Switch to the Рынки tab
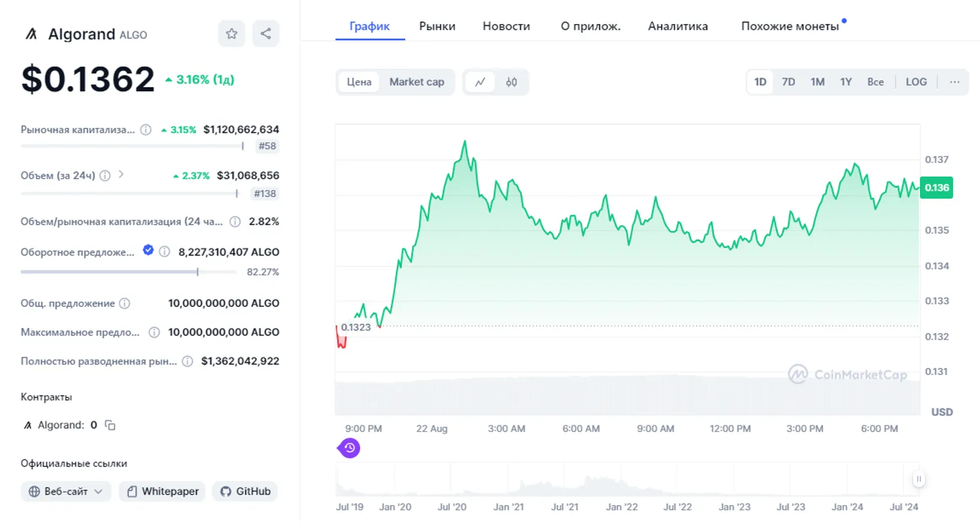This screenshot has width=980, height=521. (x=437, y=26)
